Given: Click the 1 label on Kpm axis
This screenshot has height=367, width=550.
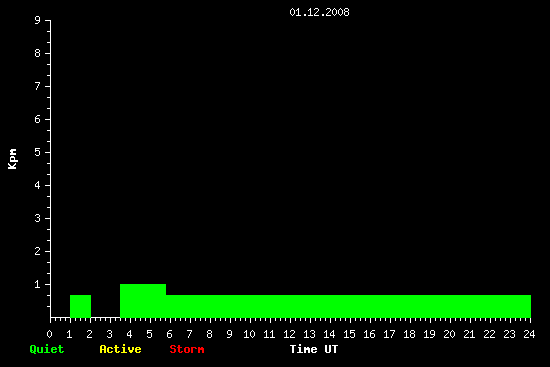Looking at the screenshot, I should click(x=38, y=284).
